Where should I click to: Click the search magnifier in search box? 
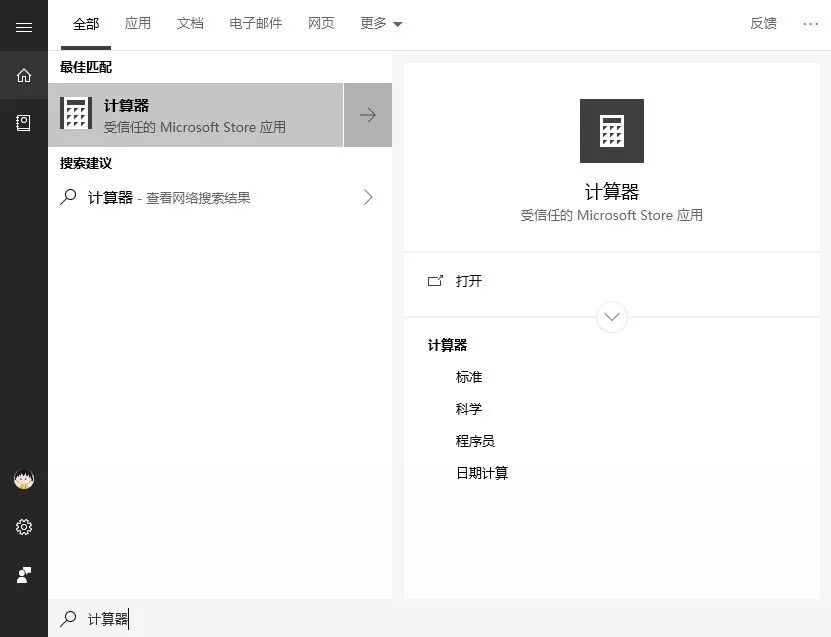(68, 618)
